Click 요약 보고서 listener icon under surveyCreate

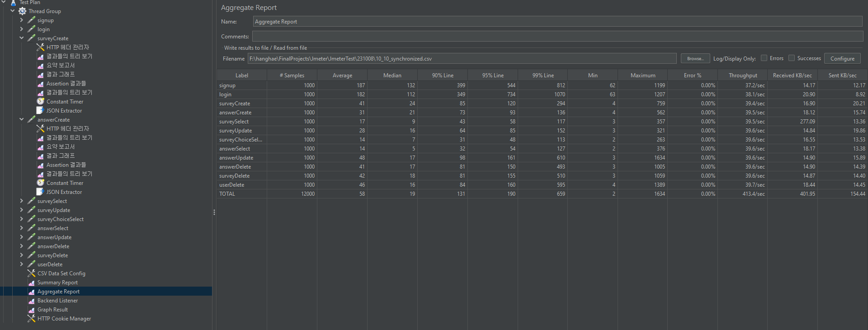pos(40,65)
